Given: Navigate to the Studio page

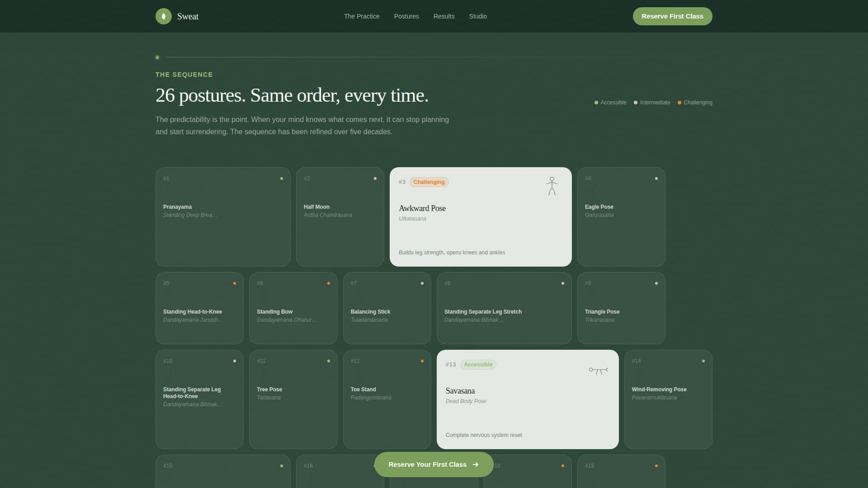Looking at the screenshot, I should (x=477, y=16).
